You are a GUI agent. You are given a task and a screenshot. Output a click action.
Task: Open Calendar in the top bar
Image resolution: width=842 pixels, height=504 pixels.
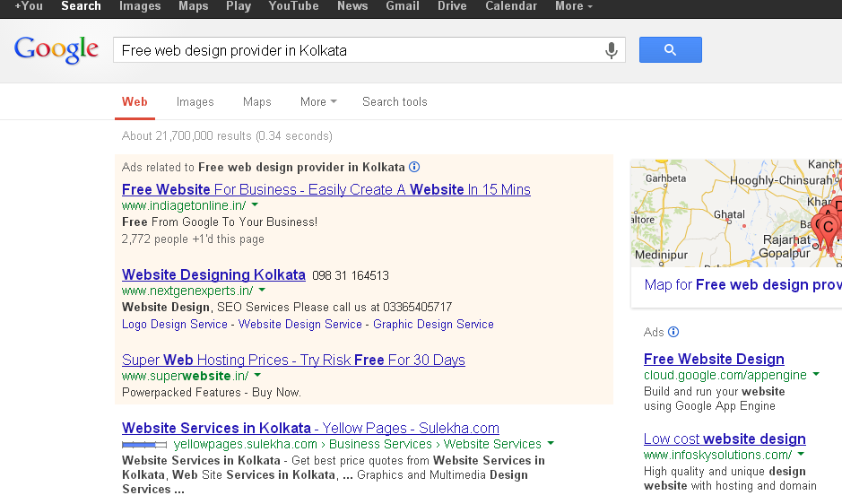point(511,6)
